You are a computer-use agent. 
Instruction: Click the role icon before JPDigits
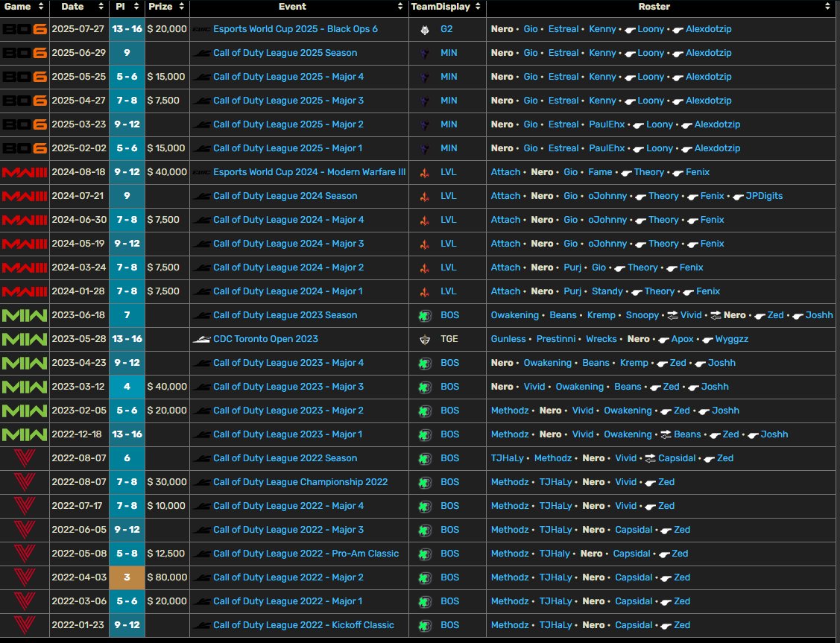(738, 197)
